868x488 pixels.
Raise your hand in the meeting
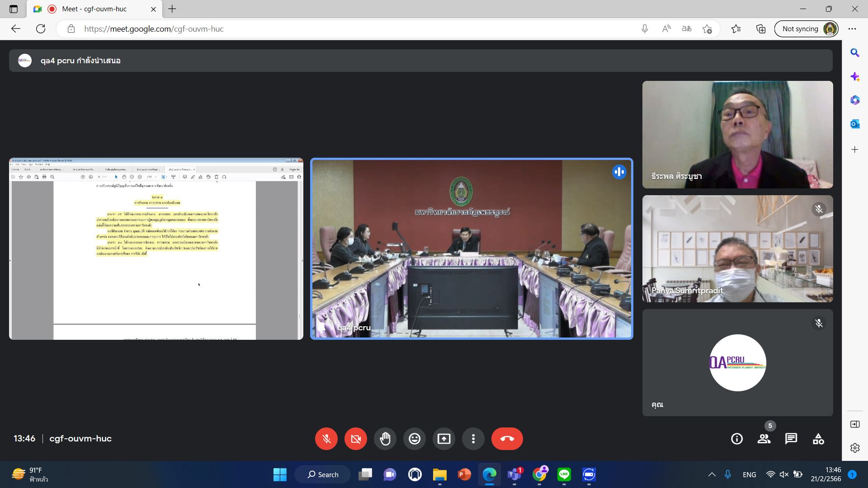click(x=385, y=439)
